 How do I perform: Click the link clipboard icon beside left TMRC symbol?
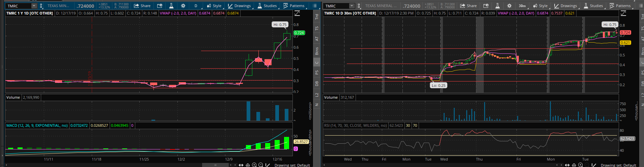[x=41, y=6]
